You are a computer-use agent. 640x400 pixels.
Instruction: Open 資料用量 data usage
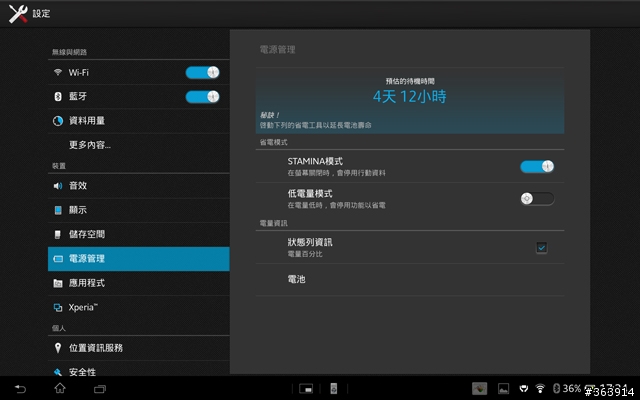[x=139, y=121]
